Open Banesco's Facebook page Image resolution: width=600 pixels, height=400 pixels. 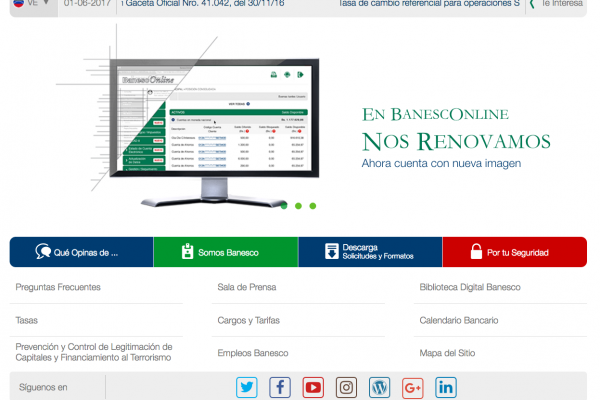tap(280, 387)
